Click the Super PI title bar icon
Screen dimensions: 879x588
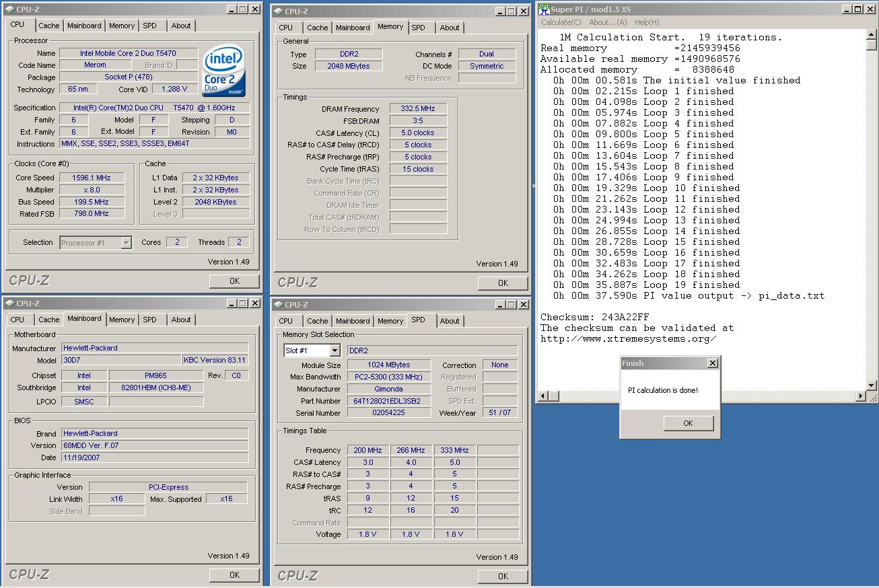[544, 9]
